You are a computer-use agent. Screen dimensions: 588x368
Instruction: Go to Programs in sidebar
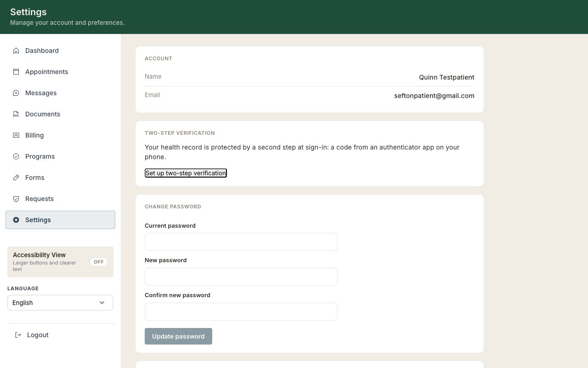click(x=60, y=156)
